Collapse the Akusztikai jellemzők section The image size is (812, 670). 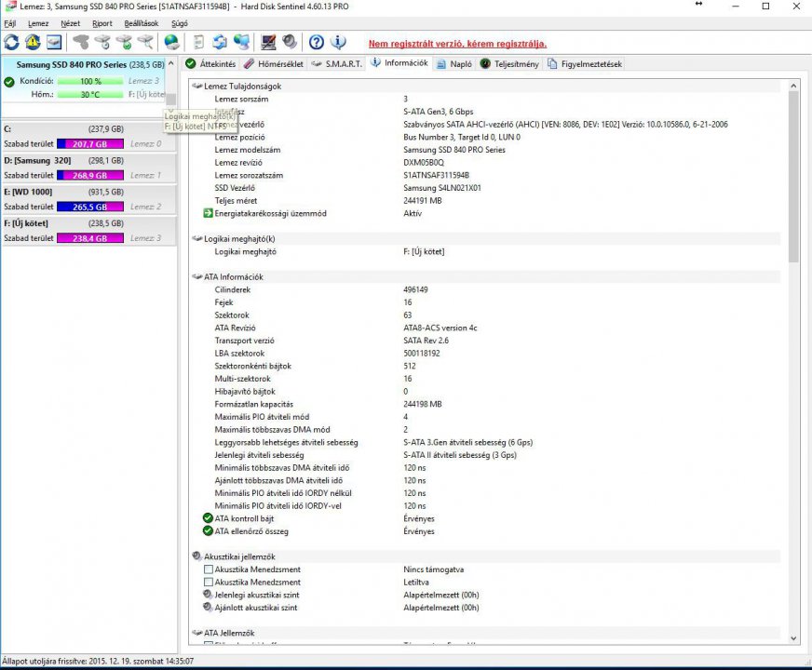click(196, 556)
